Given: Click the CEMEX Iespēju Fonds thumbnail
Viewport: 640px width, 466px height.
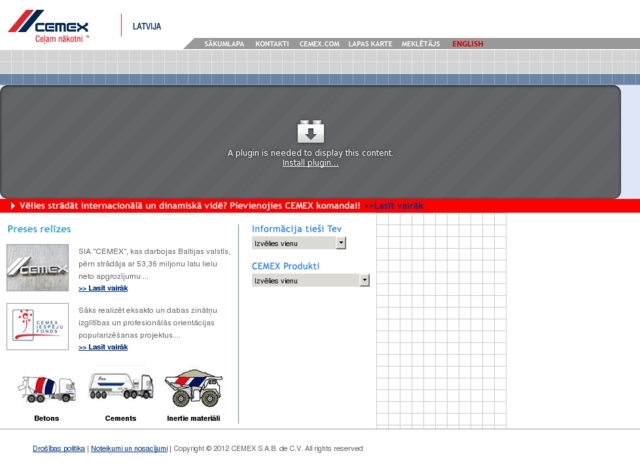Looking at the screenshot, I should pos(38,326).
